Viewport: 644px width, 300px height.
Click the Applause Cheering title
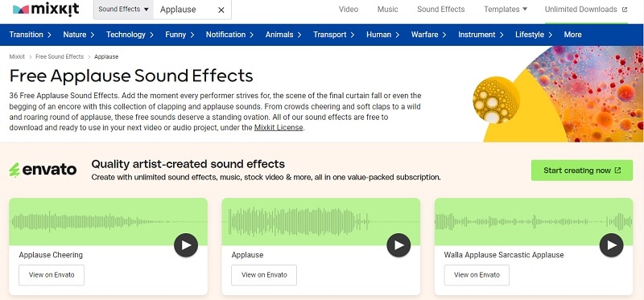click(x=51, y=255)
